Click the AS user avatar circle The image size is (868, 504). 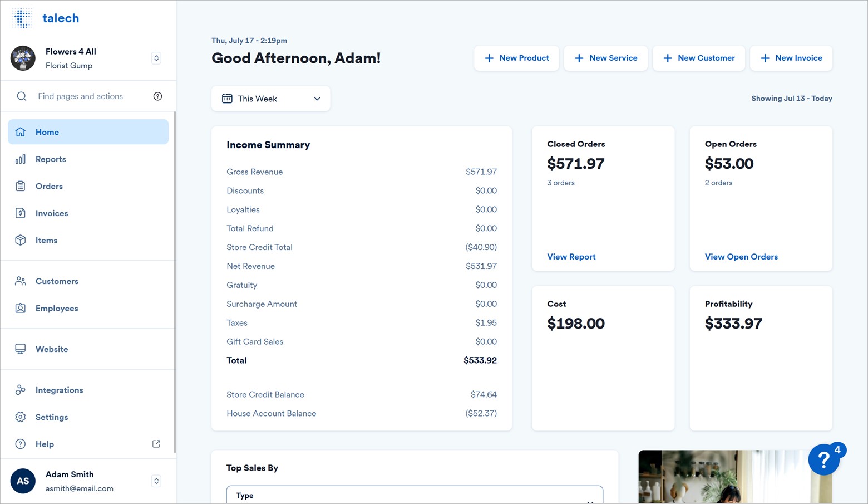pyautogui.click(x=23, y=481)
